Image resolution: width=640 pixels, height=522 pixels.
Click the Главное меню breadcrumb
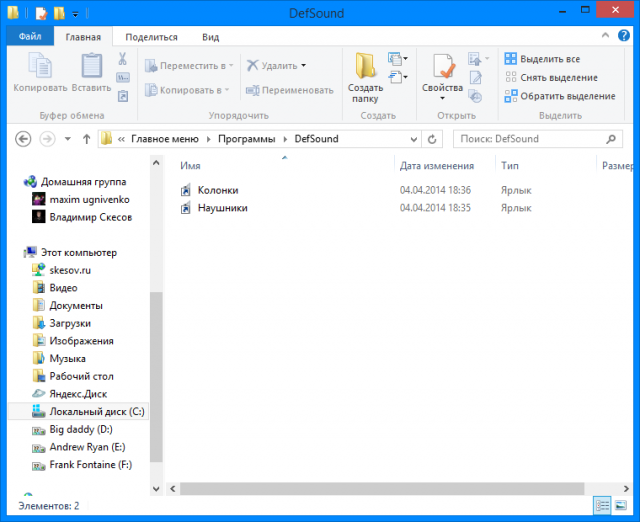(x=165, y=139)
